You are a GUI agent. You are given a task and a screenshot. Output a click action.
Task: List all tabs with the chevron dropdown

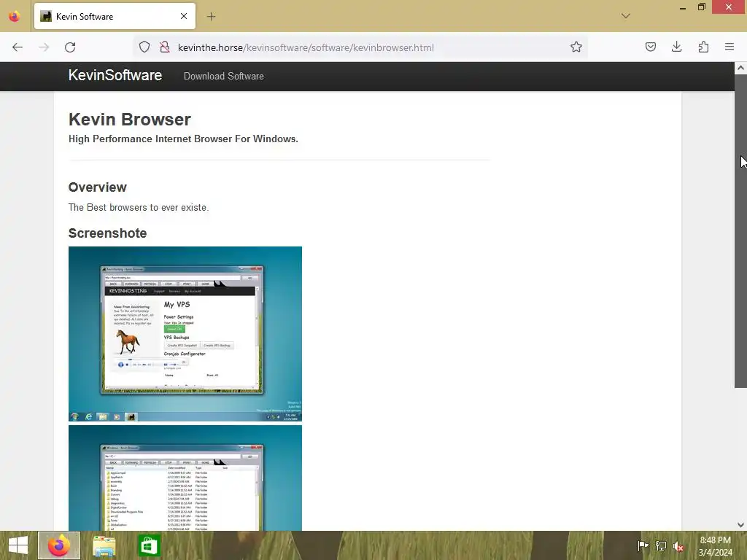click(x=625, y=16)
